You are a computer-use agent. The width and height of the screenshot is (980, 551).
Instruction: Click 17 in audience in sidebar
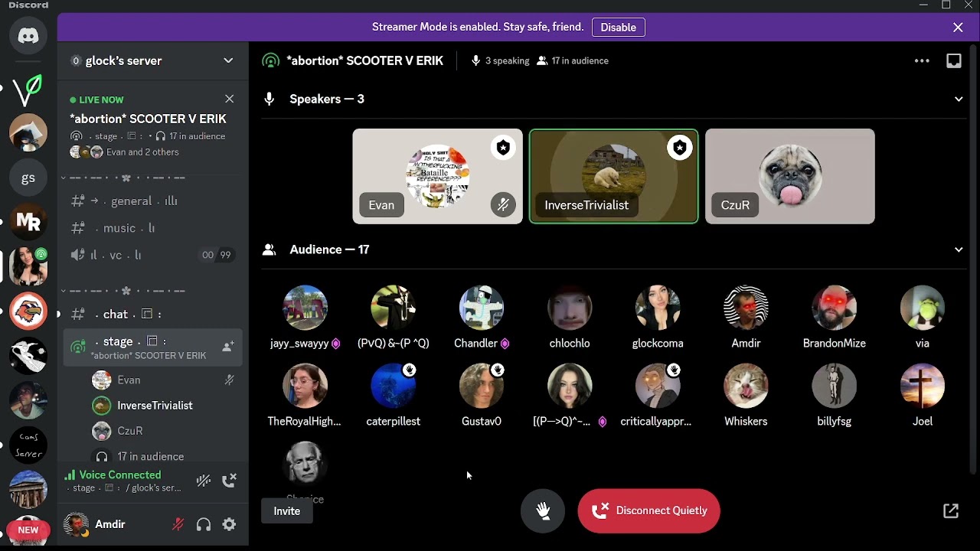[150, 456]
